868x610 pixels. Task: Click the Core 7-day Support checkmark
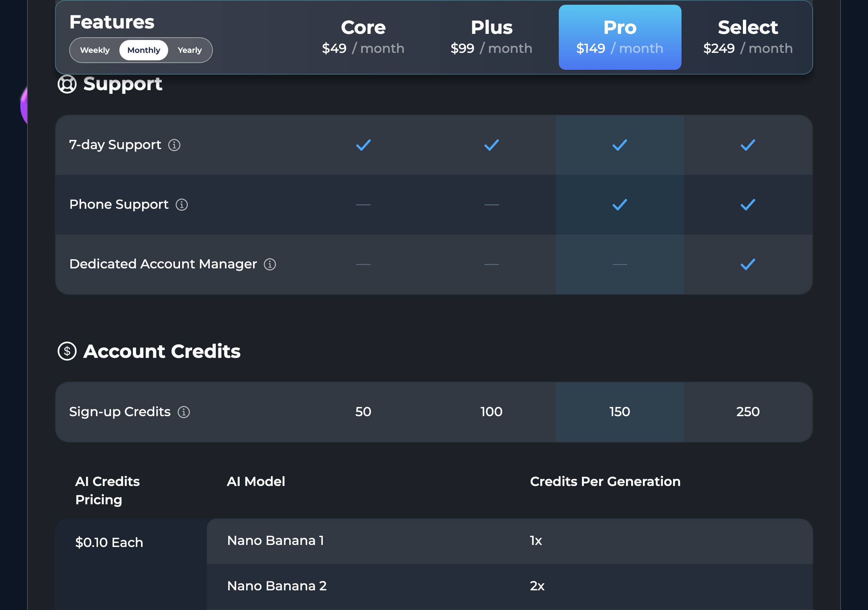click(x=363, y=145)
